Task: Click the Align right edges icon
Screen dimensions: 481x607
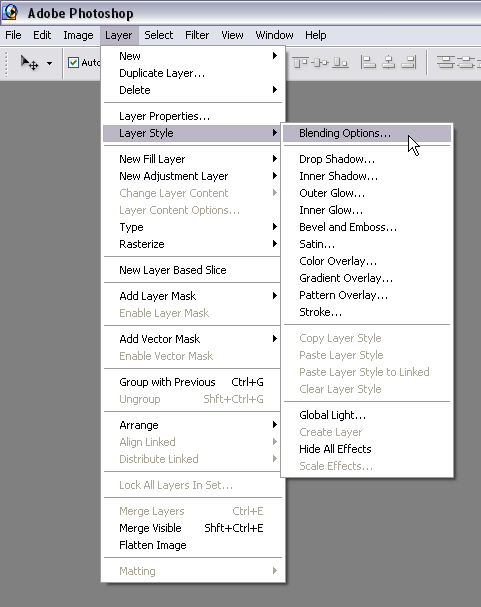Action: (409, 62)
